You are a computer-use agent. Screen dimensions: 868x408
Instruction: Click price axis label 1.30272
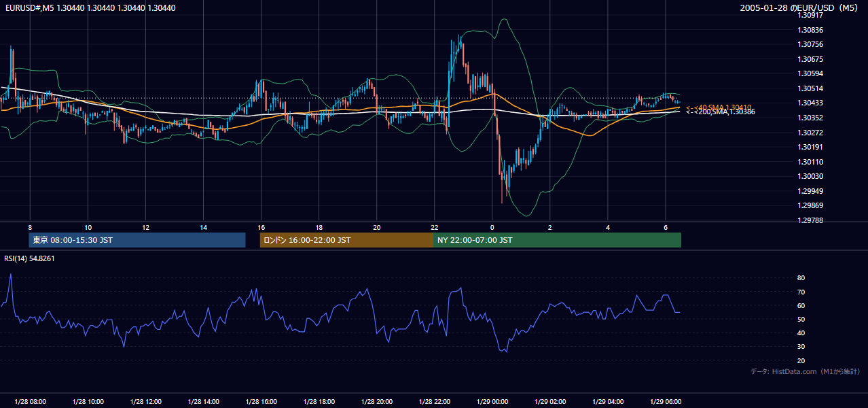coord(810,133)
